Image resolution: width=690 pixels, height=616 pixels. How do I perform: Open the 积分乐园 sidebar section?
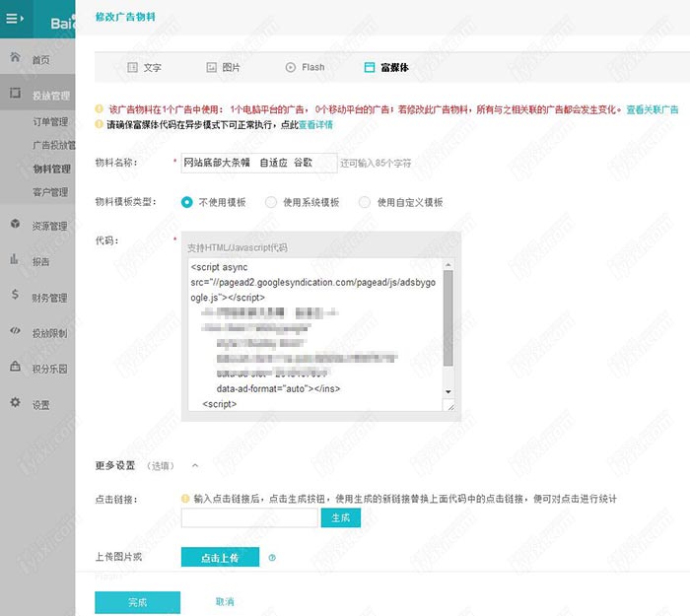click(x=49, y=369)
